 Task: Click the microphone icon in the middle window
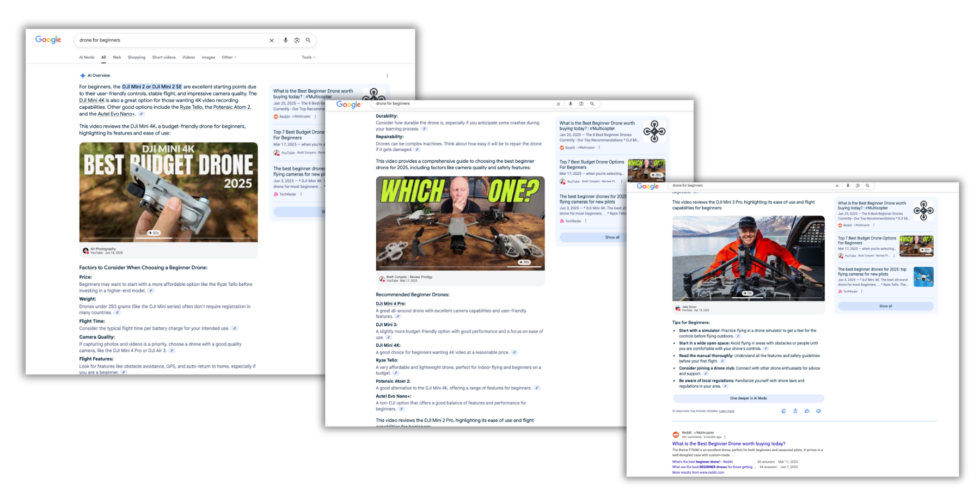(x=571, y=104)
